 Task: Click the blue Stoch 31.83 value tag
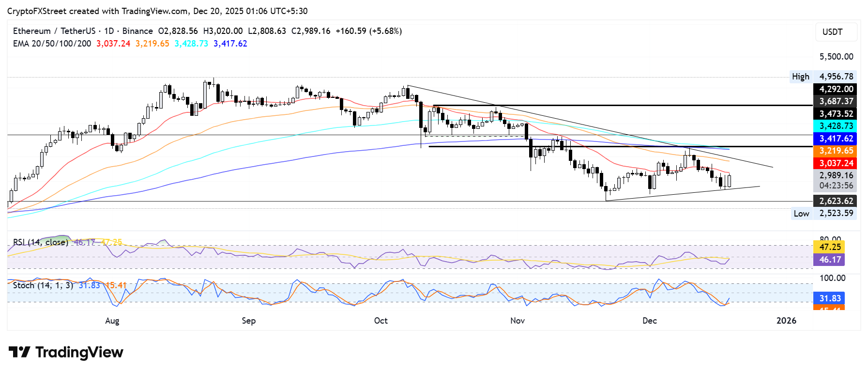click(x=829, y=298)
